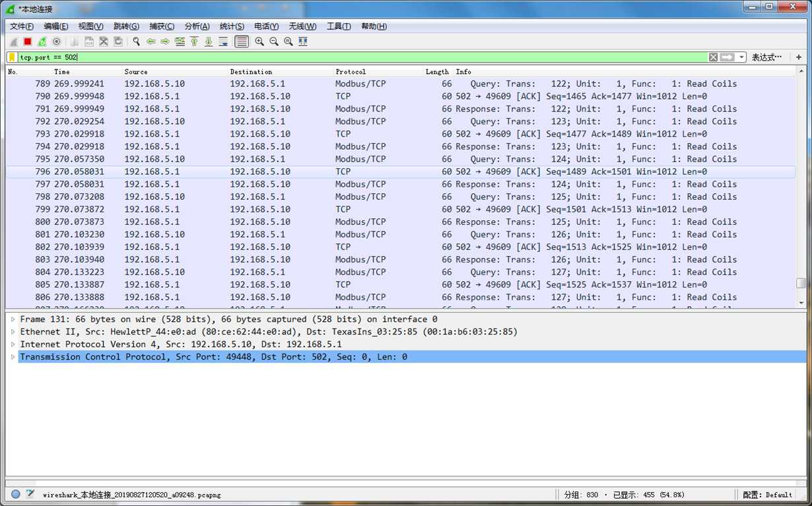Screen dimensions: 812x506
Task: Click into the tcp.port == 502 filter field
Action: coord(362,57)
